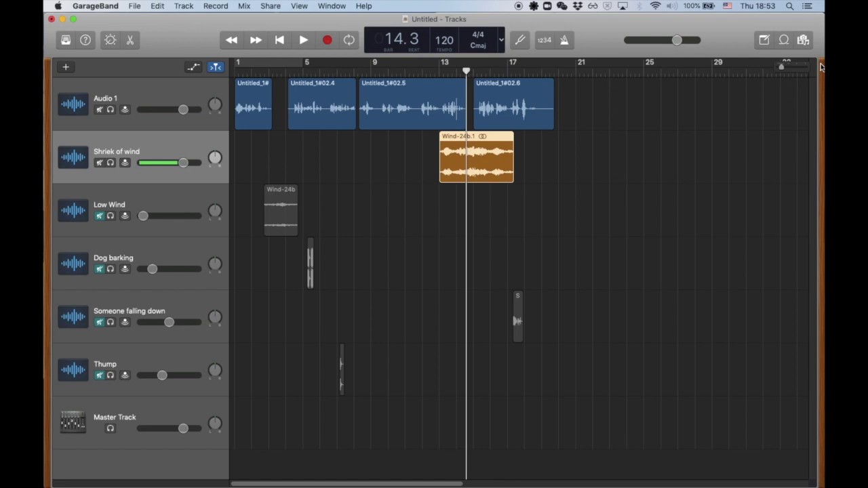Start recording with the red Record button
This screenshot has width=868, height=488.
click(x=327, y=40)
